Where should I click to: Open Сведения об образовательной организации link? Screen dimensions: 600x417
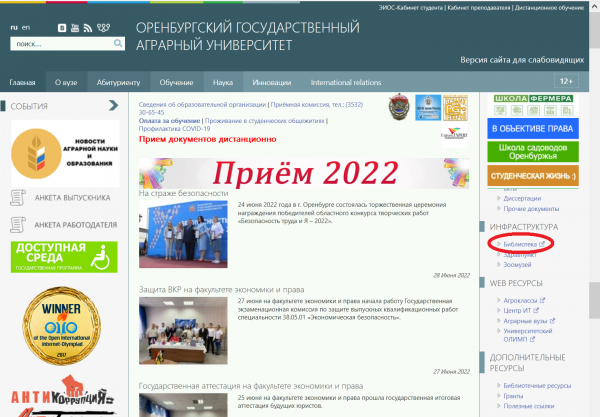point(202,104)
